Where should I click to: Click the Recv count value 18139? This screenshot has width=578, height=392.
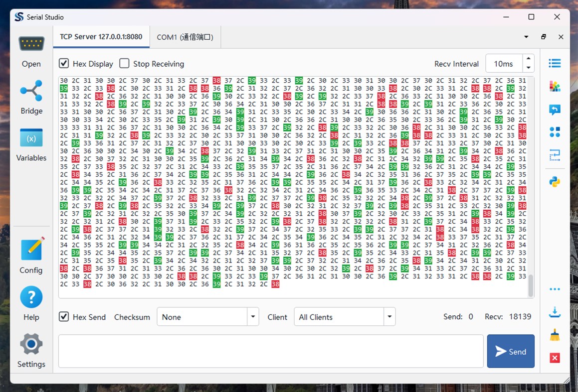[x=520, y=317]
